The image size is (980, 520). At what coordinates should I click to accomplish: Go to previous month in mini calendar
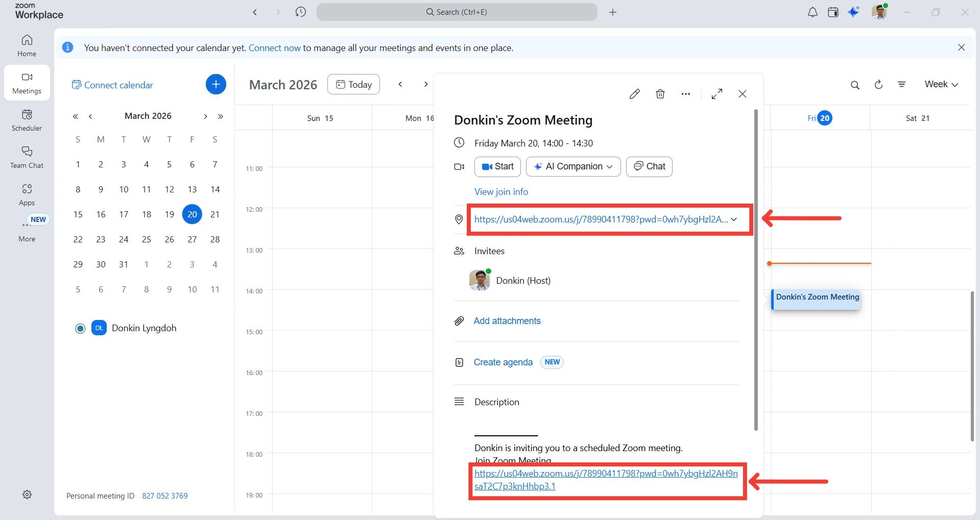[90, 116]
